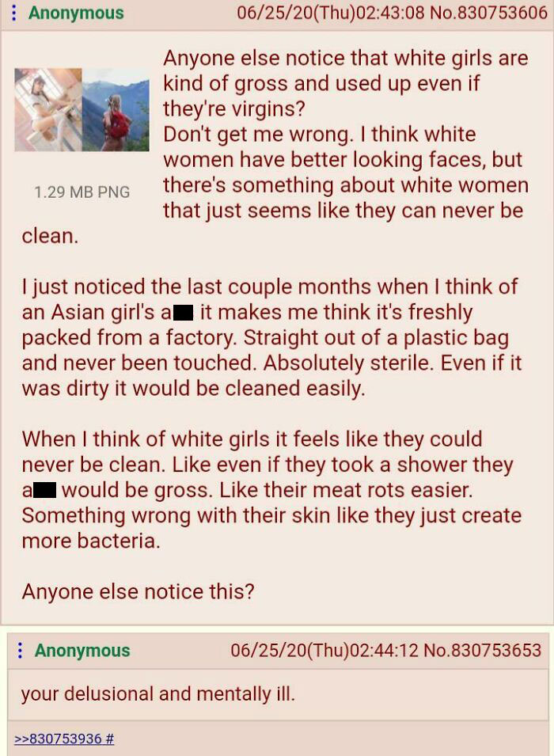Click reply text "your delusional and mentally ill."
This screenshot has width=554, height=756.
(157, 693)
